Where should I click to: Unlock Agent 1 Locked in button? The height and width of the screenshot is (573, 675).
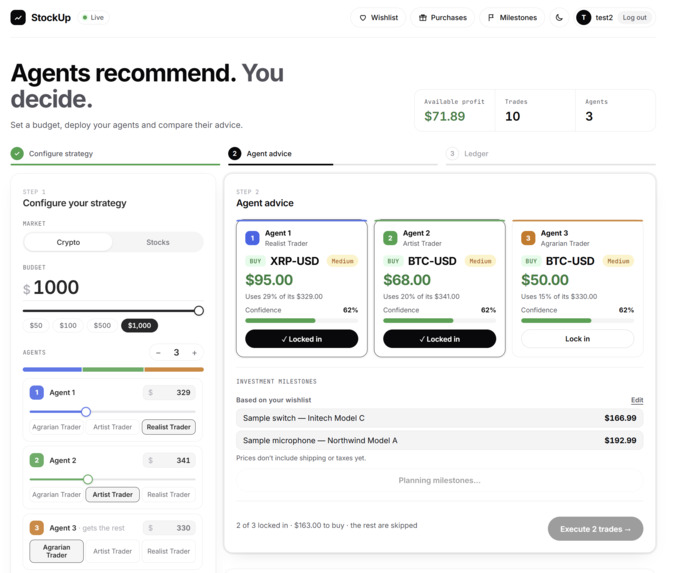pos(302,339)
